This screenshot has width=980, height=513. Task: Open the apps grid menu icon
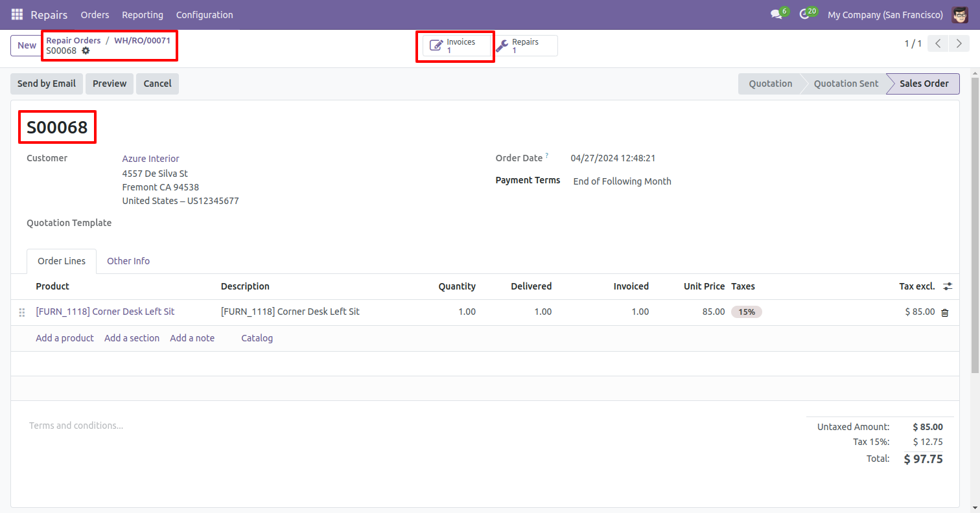tap(17, 14)
